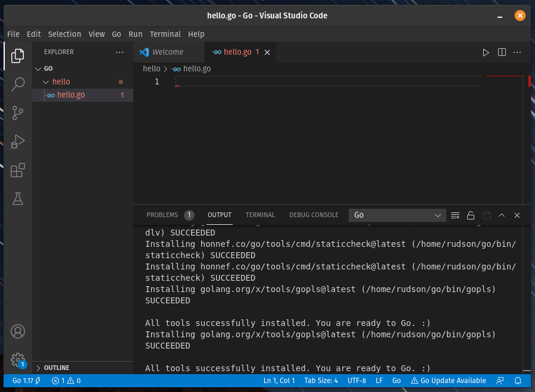Click the output panel scrollbar thumb
535x392 pixels.
point(527,370)
